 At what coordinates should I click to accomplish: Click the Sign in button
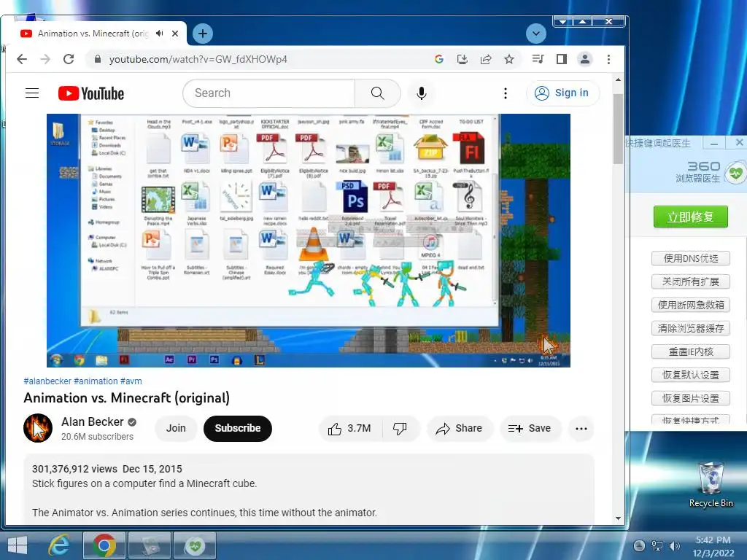pyautogui.click(x=562, y=93)
